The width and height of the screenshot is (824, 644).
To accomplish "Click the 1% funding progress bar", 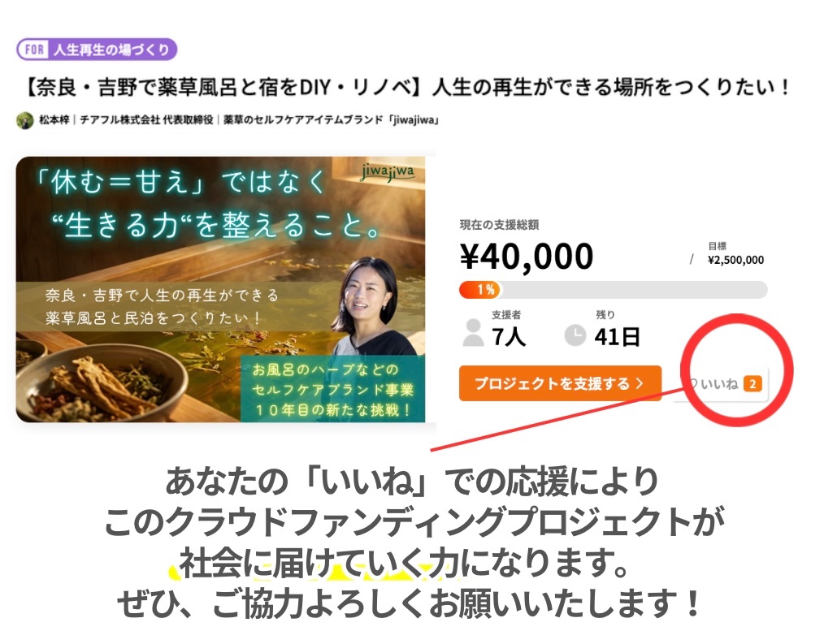I will click(x=614, y=289).
